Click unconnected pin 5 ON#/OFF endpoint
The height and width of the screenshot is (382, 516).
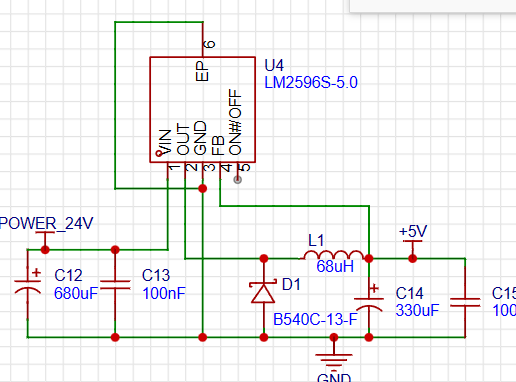[x=238, y=180]
